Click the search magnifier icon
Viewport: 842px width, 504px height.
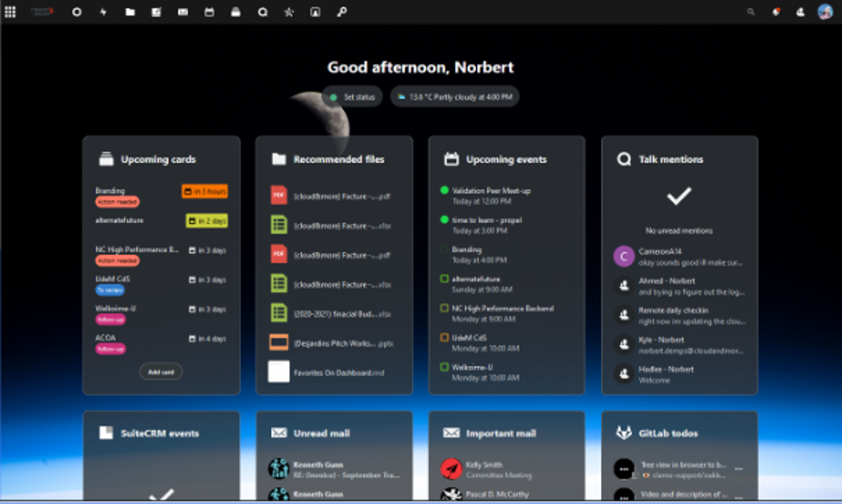pyautogui.click(x=750, y=12)
